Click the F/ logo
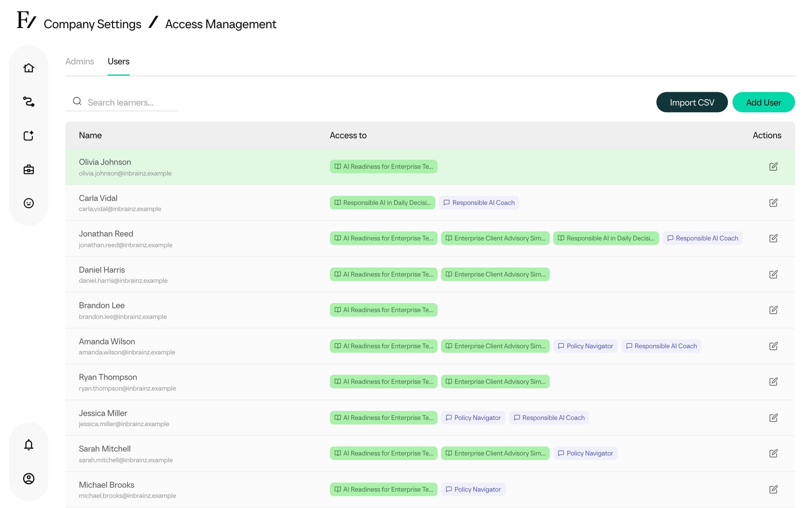This screenshot has height=508, width=812. click(x=27, y=20)
